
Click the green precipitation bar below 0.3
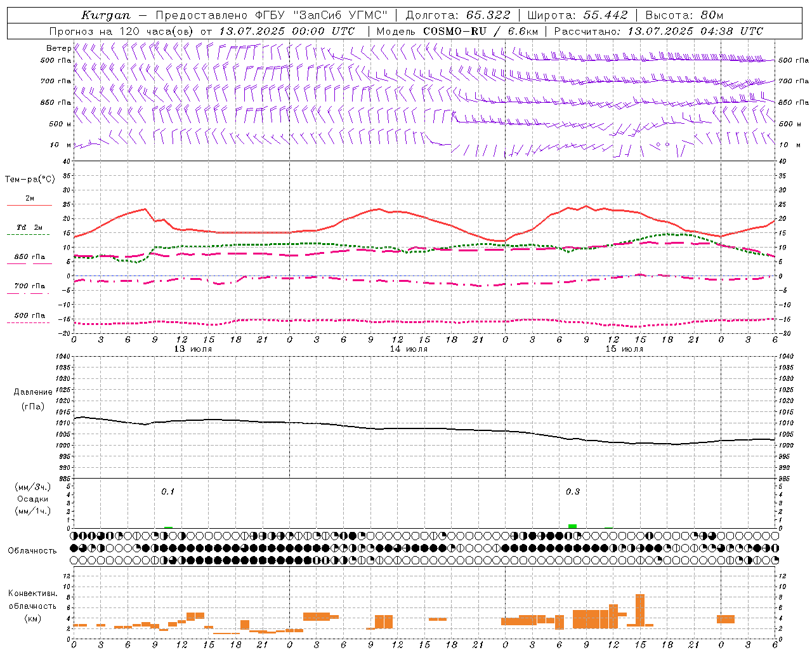coord(572,526)
